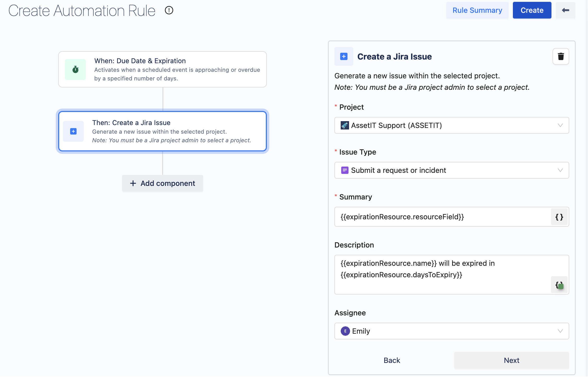Click the back arrow icon button

point(565,10)
